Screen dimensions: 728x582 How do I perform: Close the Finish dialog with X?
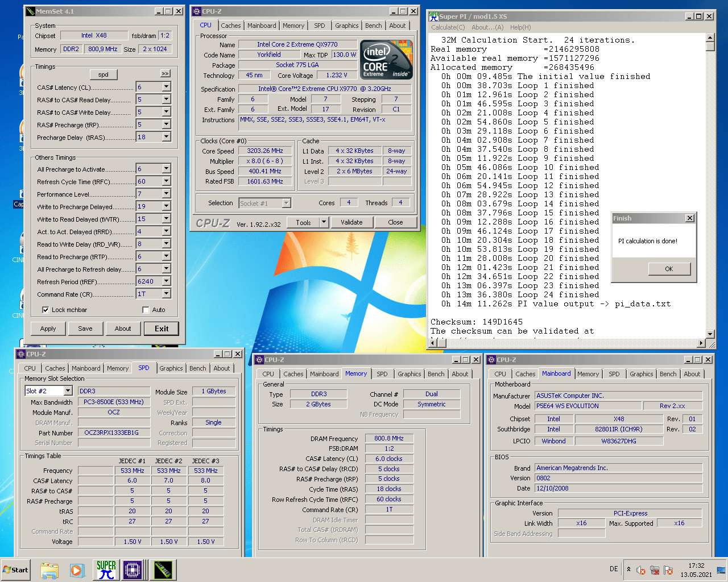[x=689, y=218]
